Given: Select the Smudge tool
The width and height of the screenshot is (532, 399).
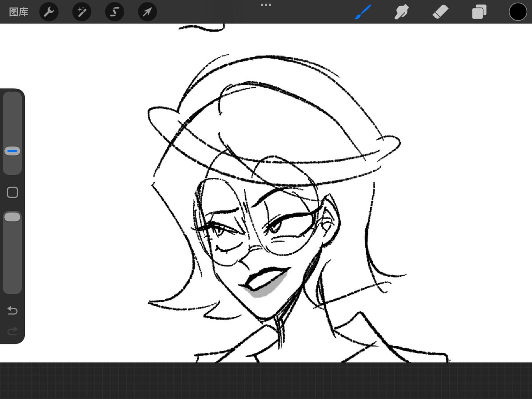Looking at the screenshot, I should pos(401,12).
